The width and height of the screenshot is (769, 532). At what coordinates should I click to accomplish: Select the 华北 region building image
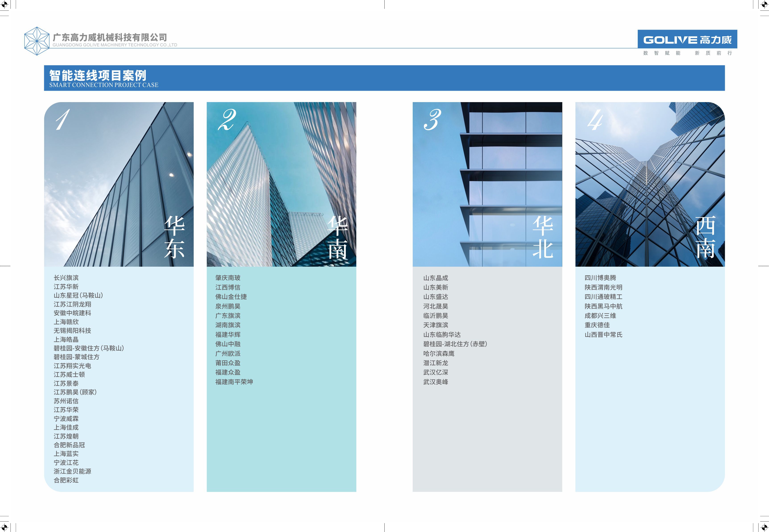pos(487,184)
